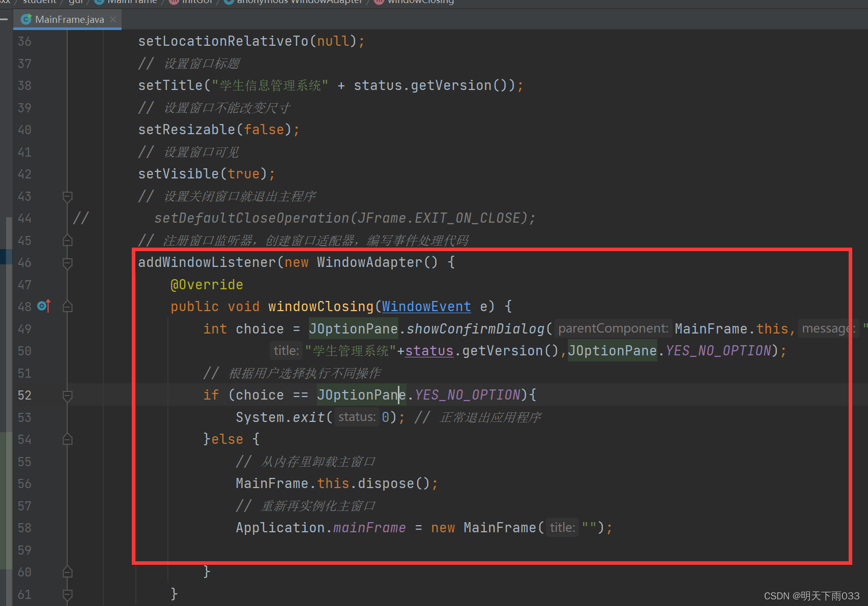The width and height of the screenshot is (868, 606).
Task: Click getVersion() on the setTitle line
Action: (459, 85)
